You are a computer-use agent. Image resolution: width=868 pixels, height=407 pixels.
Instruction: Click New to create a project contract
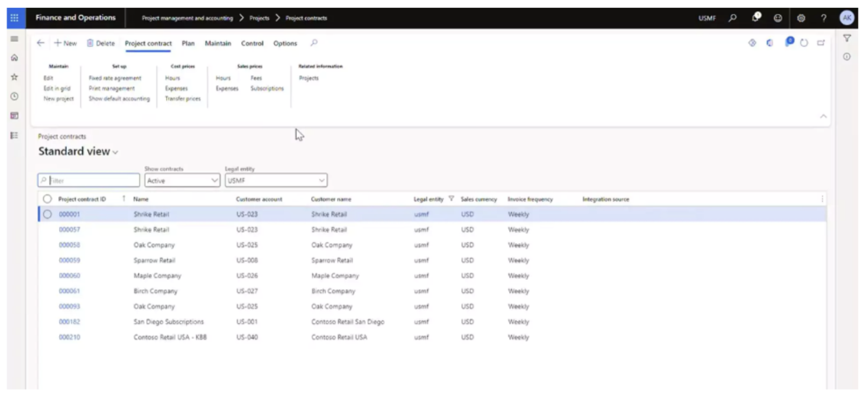point(65,43)
